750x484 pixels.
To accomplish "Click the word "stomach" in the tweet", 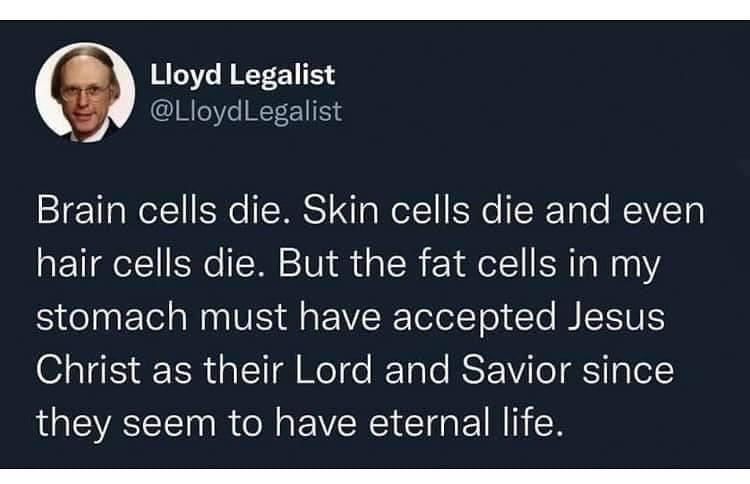I will (111, 317).
